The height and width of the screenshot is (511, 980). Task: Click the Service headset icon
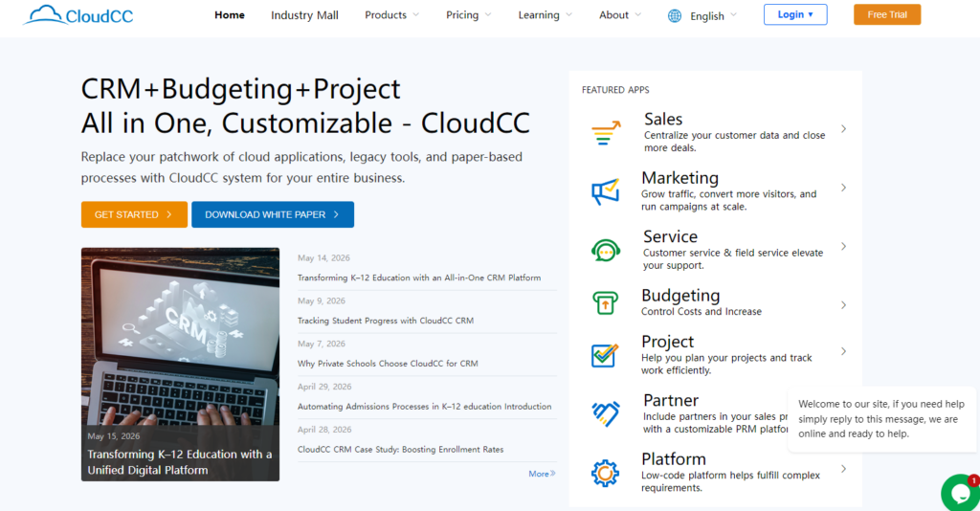click(x=605, y=250)
